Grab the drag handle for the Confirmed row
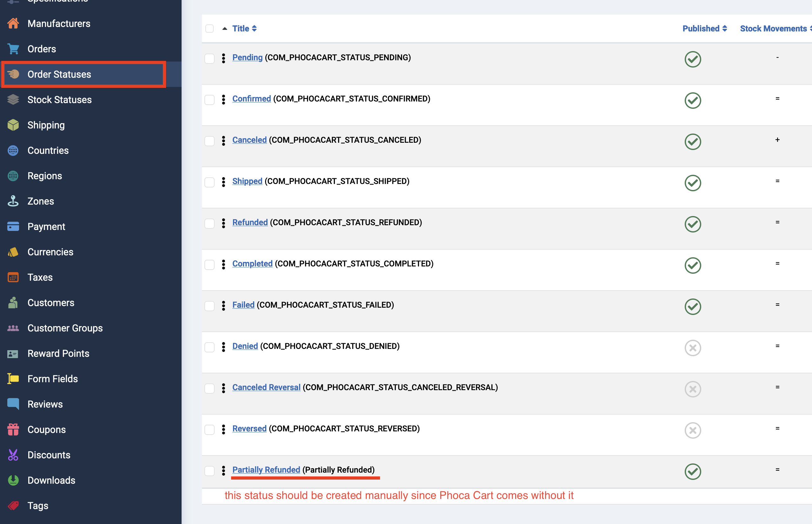Viewport: 812px width, 524px height. tap(223, 99)
